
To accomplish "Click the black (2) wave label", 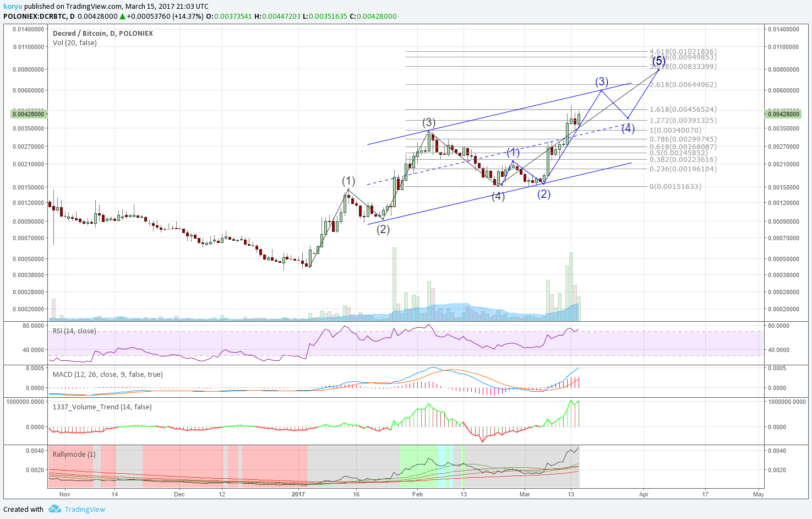I will 383,229.
